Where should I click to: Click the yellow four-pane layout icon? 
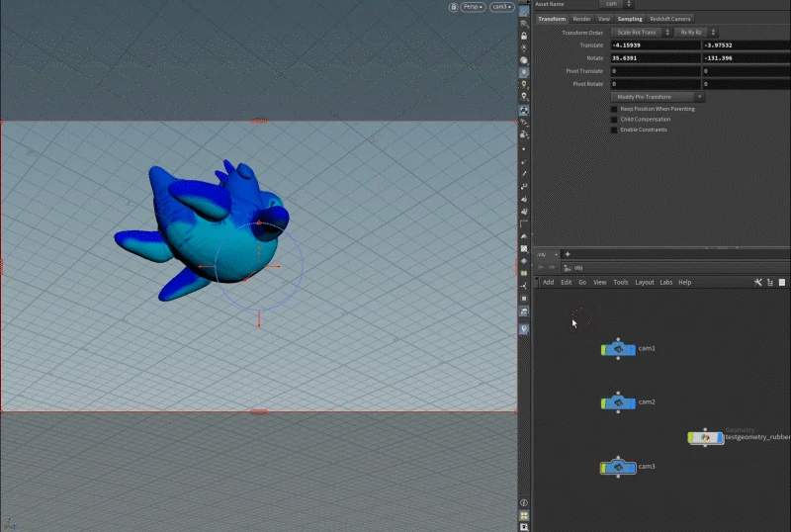[x=524, y=515]
